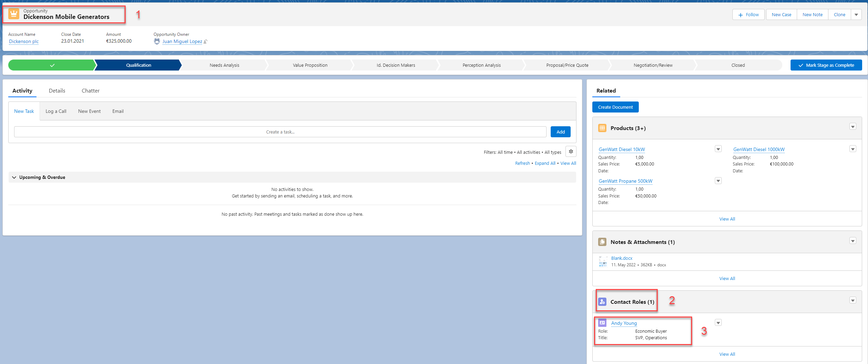Viewport: 868px width, 364px height.
Task: Open the Log a Call subtab
Action: tap(56, 111)
